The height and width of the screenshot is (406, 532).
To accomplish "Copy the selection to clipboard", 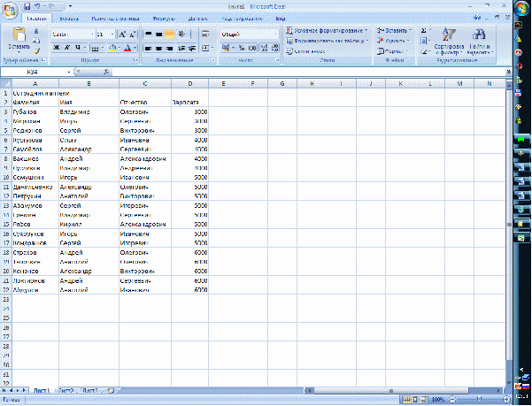I will coord(36,41).
